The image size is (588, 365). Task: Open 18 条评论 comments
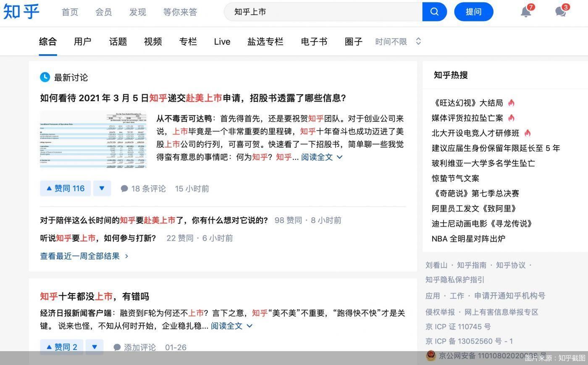pos(143,189)
